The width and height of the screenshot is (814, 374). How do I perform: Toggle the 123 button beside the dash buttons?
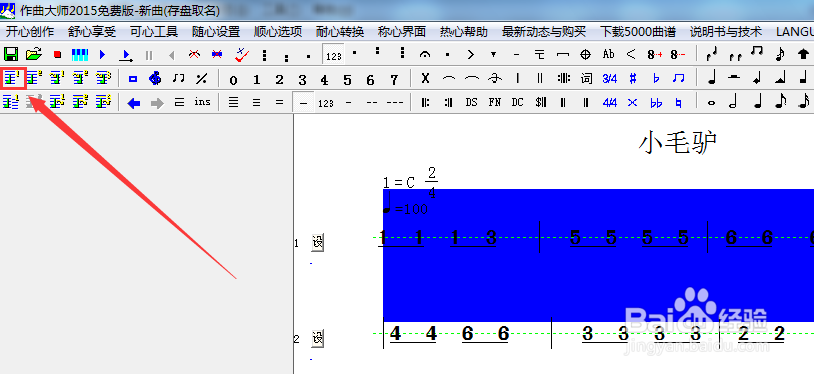(325, 103)
